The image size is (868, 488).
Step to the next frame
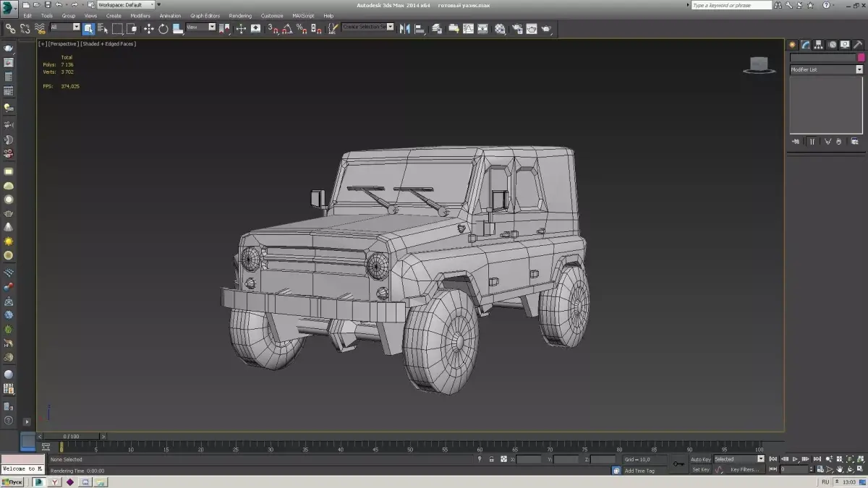806,459
